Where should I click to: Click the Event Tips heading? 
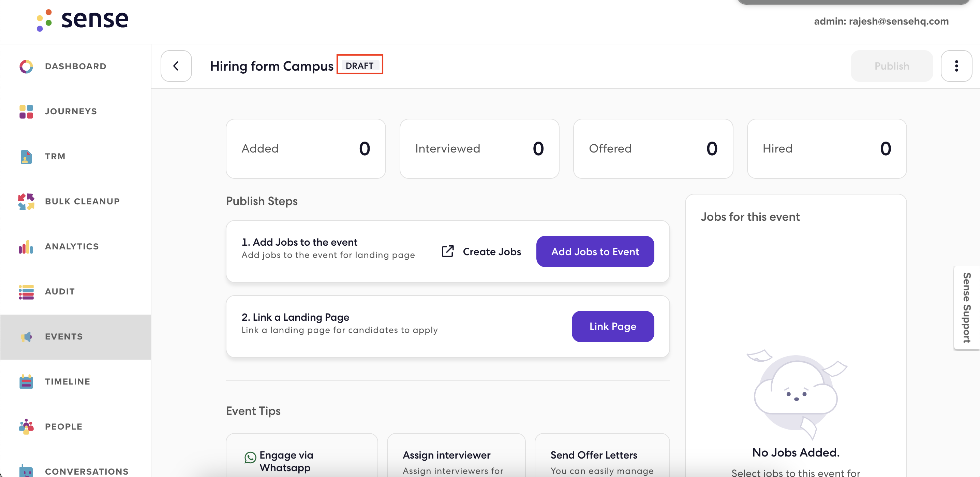point(253,410)
